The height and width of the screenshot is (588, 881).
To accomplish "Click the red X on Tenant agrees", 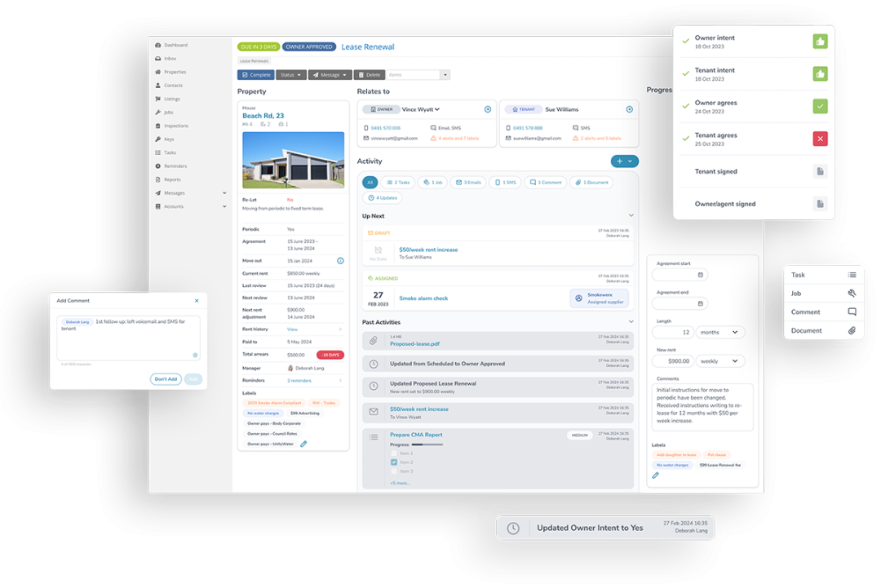I will click(x=820, y=139).
